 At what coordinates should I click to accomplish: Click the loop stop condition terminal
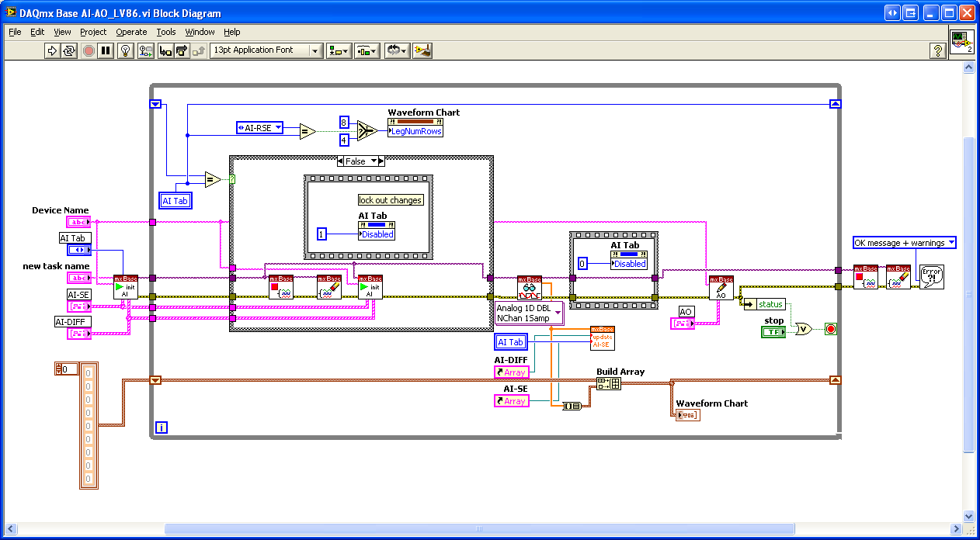830,329
